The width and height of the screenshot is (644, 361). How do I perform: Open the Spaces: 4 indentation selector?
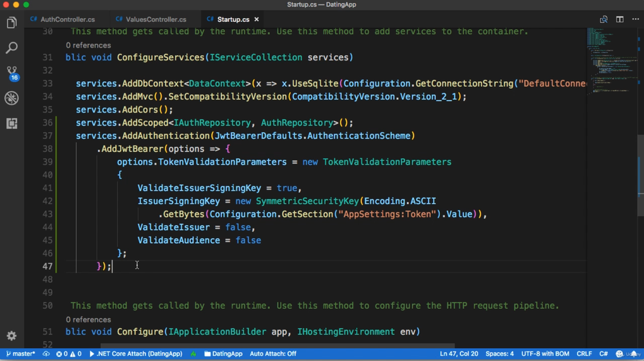point(500,354)
